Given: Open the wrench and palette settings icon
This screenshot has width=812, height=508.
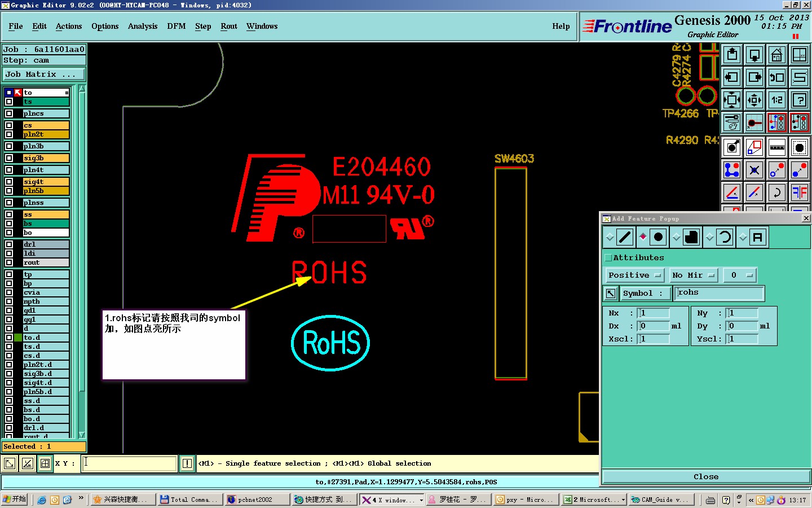Looking at the screenshot, I should click(732, 122).
